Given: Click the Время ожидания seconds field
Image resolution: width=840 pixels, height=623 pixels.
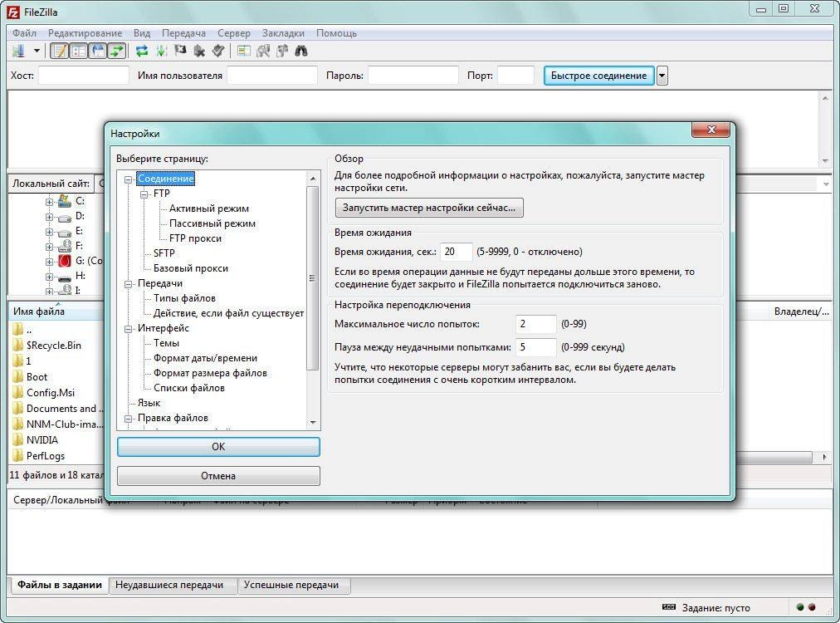Looking at the screenshot, I should [x=457, y=252].
